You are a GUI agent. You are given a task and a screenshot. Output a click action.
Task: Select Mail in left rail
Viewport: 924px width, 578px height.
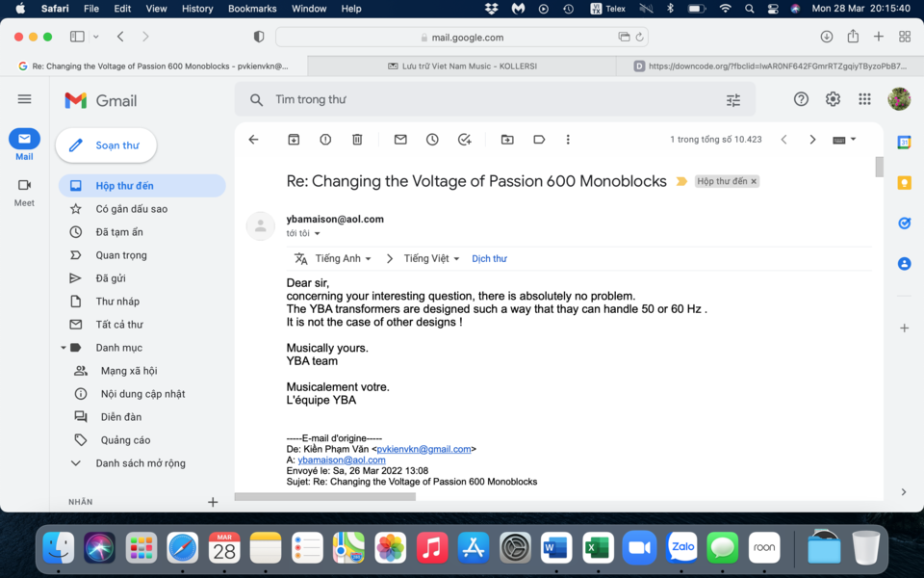coord(24,145)
